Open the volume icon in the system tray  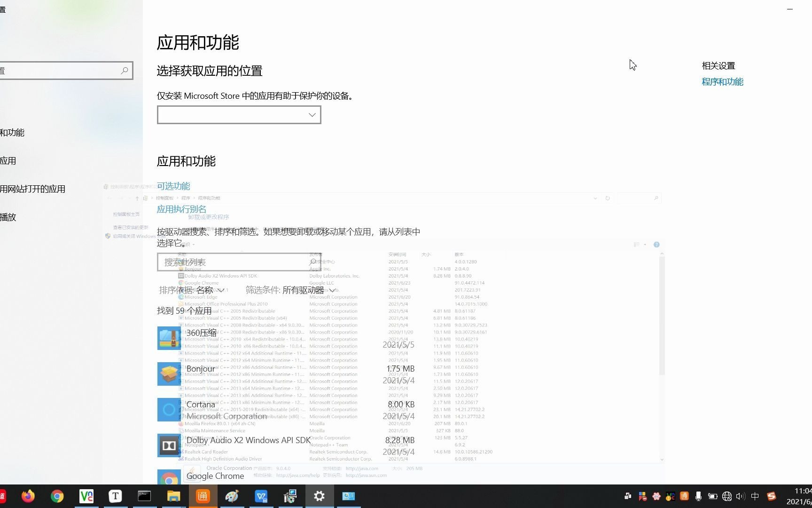[x=741, y=496]
